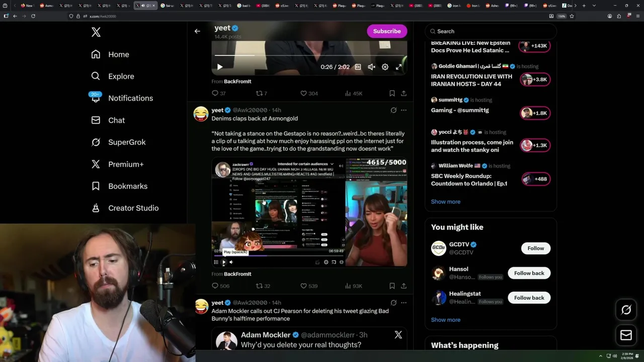Reply to post with 37 comments
This screenshot has height=362, width=644.
click(x=218, y=94)
